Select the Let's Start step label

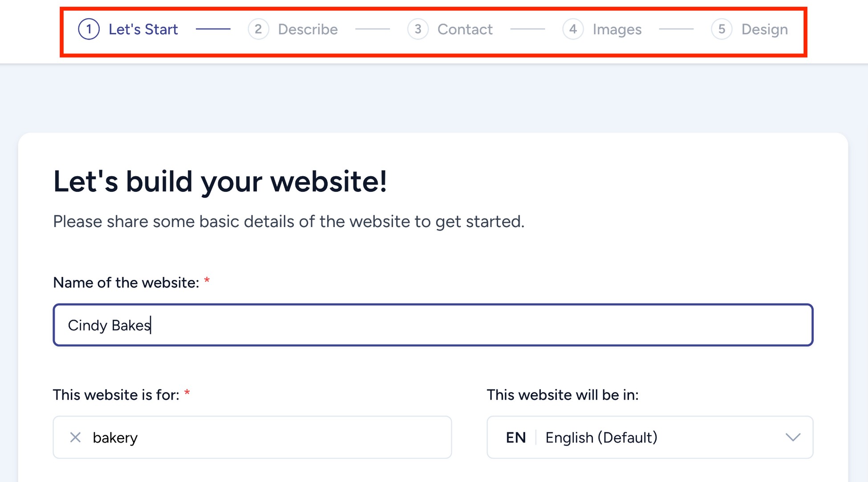coord(143,29)
